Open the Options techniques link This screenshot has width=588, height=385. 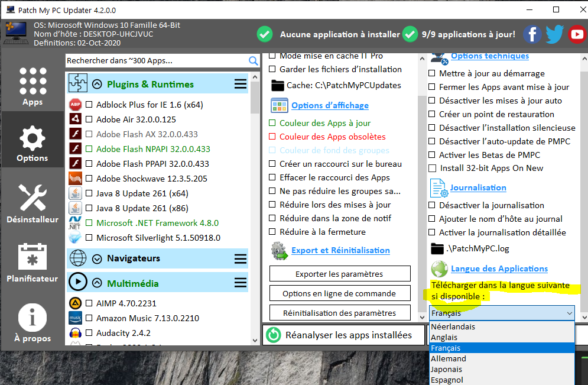coord(490,56)
